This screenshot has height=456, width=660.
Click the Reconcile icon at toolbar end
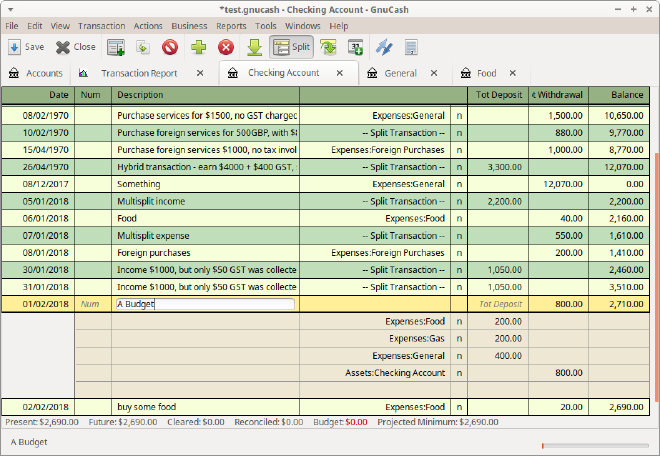(411, 47)
